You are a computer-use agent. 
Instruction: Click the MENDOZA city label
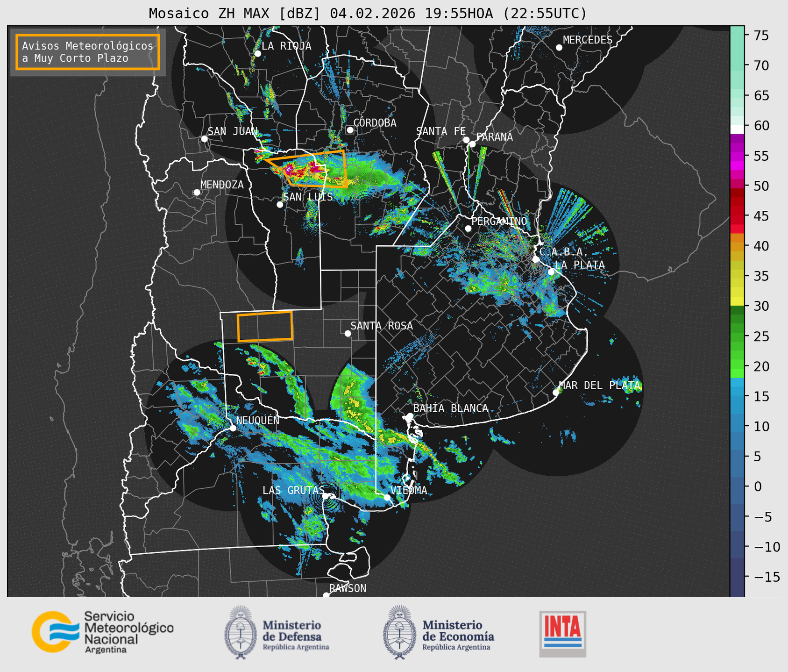coord(222,185)
